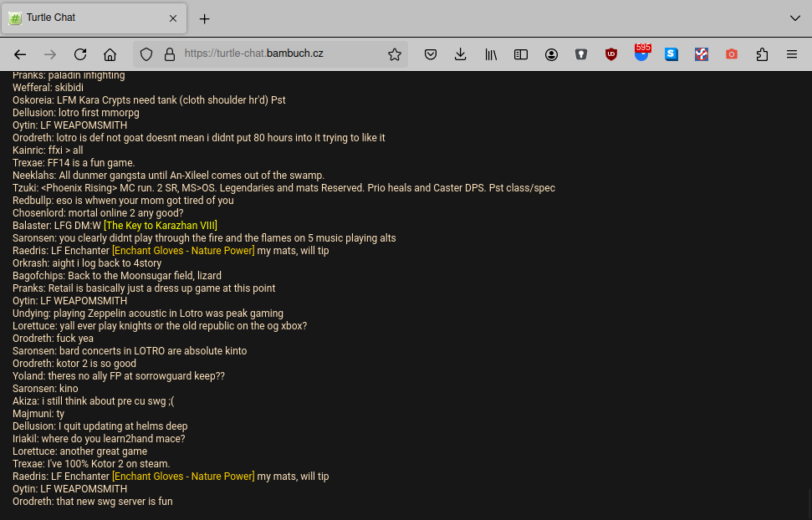Go back to previous page
The height and width of the screenshot is (520, 812).
click(x=20, y=54)
